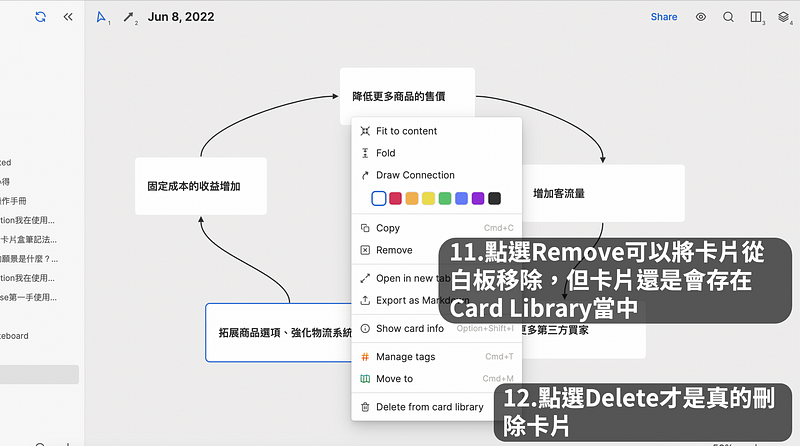Click the Copy icon
The image size is (800, 446).
365,228
